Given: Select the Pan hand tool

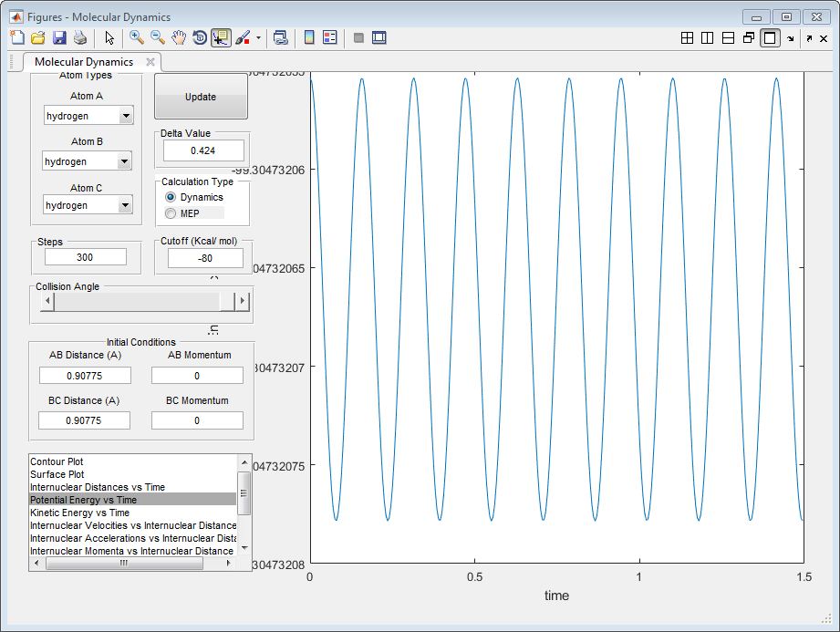Looking at the screenshot, I should point(179,37).
